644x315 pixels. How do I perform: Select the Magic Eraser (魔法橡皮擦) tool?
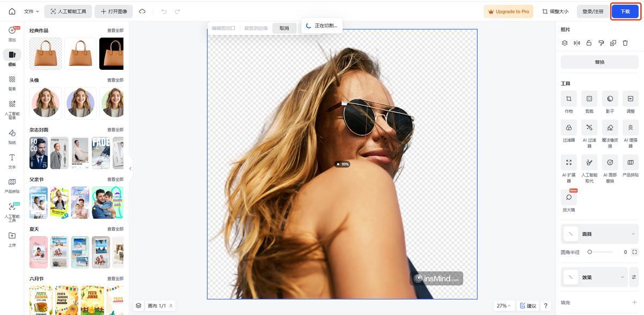pyautogui.click(x=610, y=128)
